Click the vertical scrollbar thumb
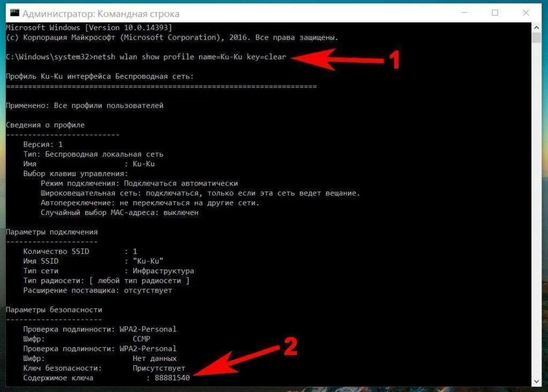Screen dimensions: 548x392 click(536, 37)
